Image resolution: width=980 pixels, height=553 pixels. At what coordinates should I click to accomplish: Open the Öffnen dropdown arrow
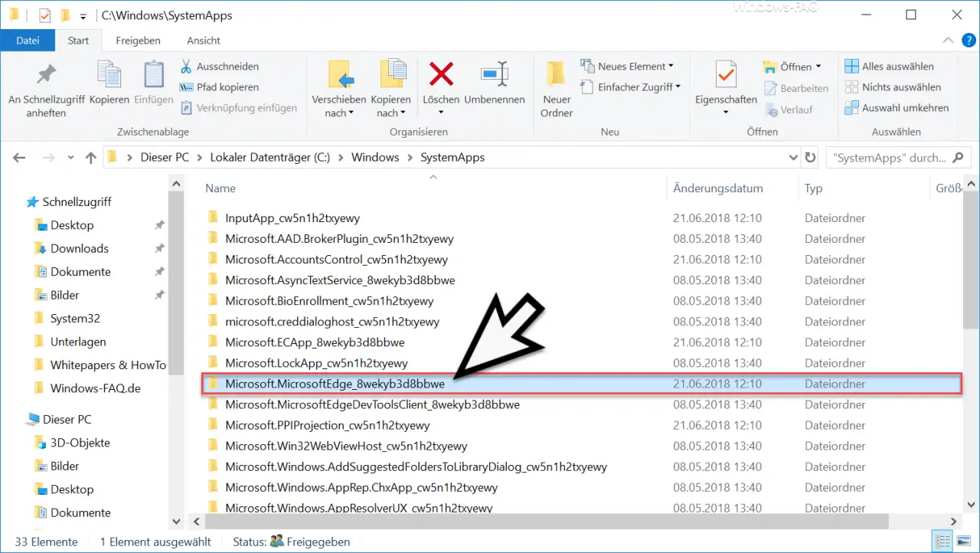tap(818, 67)
